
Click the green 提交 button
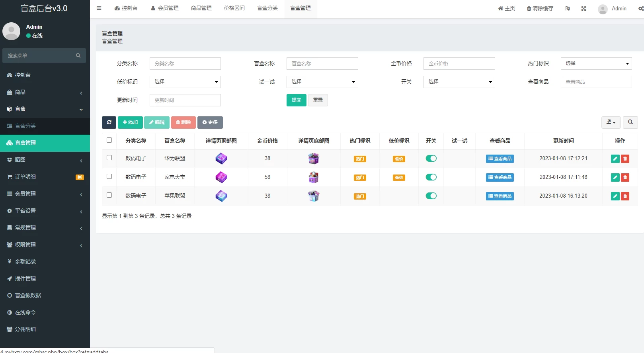click(x=296, y=100)
